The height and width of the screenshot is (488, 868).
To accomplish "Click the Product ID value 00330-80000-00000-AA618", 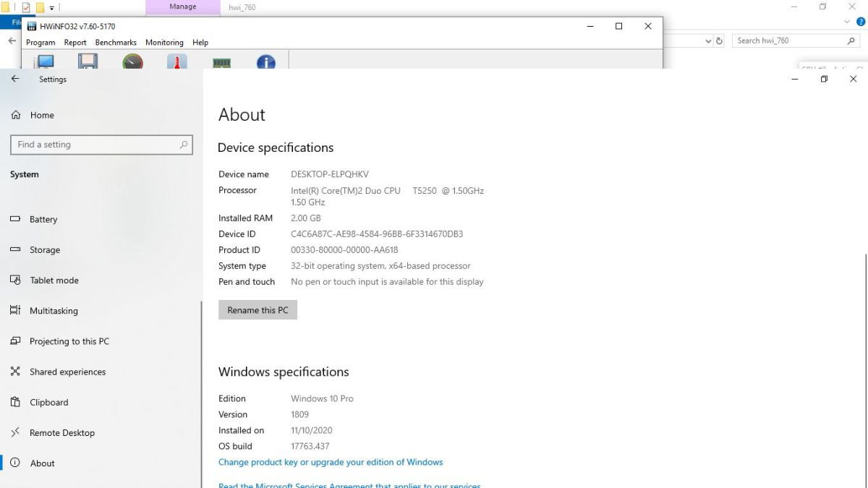I will click(x=344, y=250).
